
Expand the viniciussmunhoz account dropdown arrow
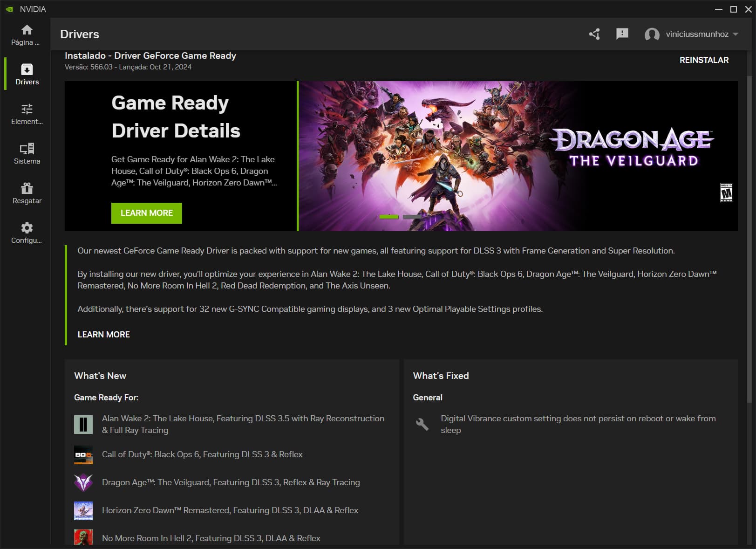[736, 34]
